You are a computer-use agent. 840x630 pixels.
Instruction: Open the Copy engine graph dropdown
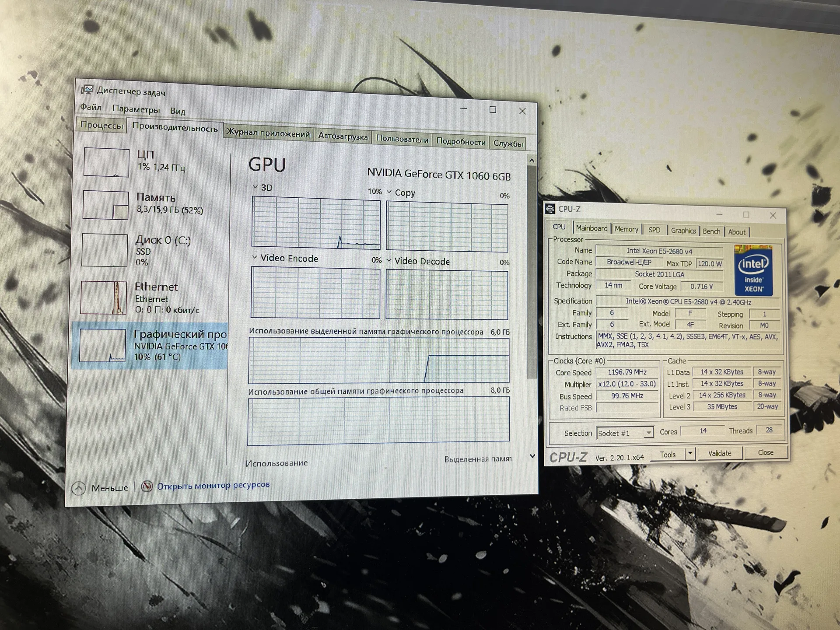point(389,192)
